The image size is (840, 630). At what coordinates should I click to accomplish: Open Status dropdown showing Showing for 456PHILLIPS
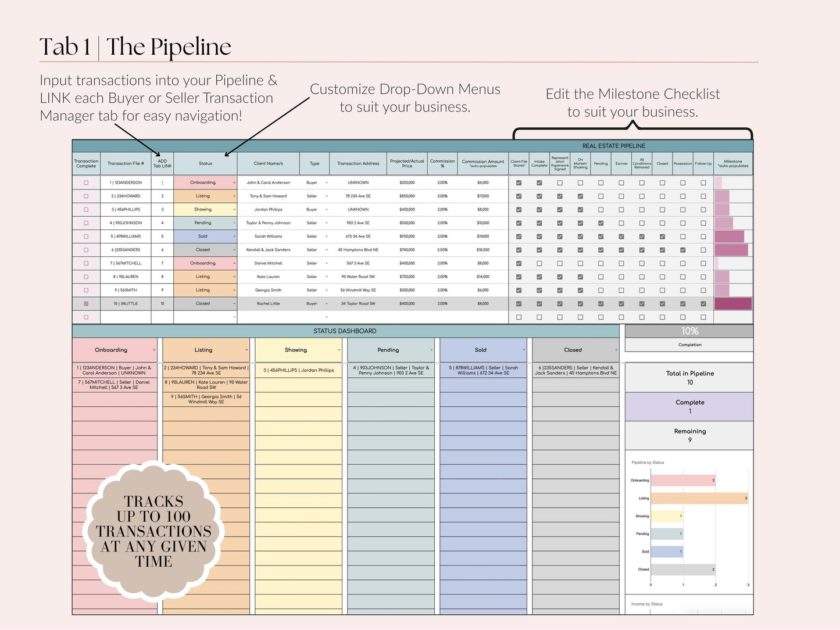(x=234, y=209)
